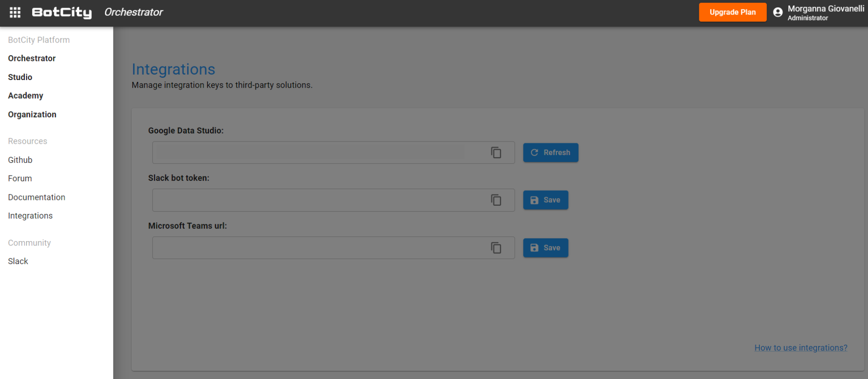Select Orchestrator in the sidebar
The width and height of the screenshot is (868, 379).
pos(32,58)
